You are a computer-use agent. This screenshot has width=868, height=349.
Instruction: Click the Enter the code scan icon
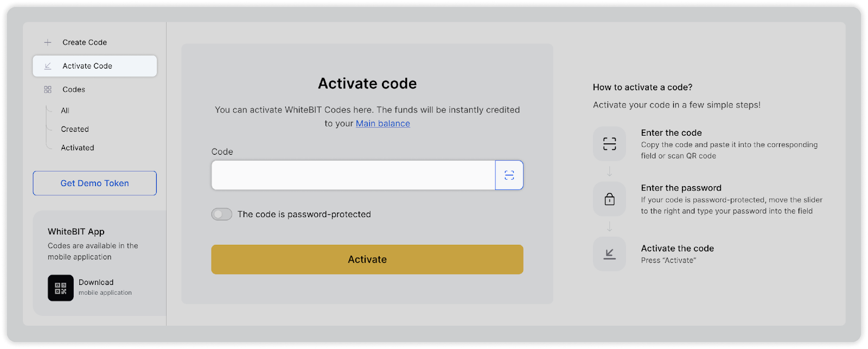click(x=609, y=144)
